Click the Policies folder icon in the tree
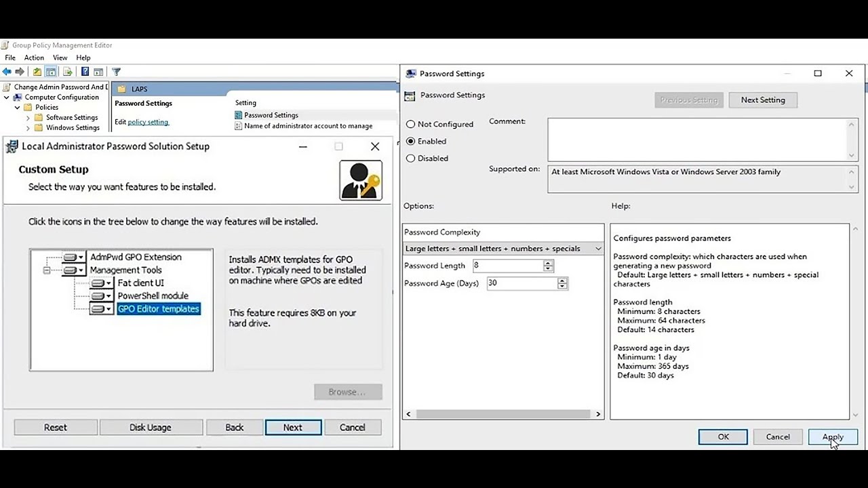 [x=28, y=107]
